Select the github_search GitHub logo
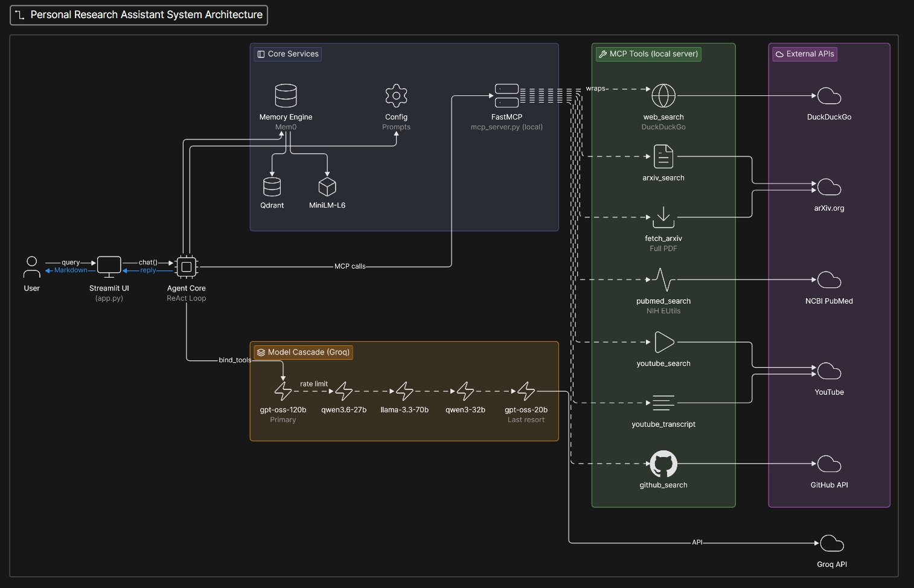 point(663,464)
